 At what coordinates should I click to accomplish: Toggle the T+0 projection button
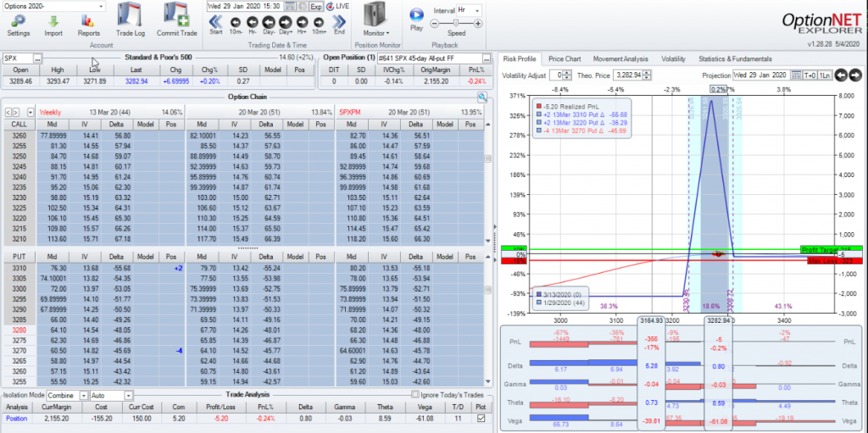click(809, 75)
